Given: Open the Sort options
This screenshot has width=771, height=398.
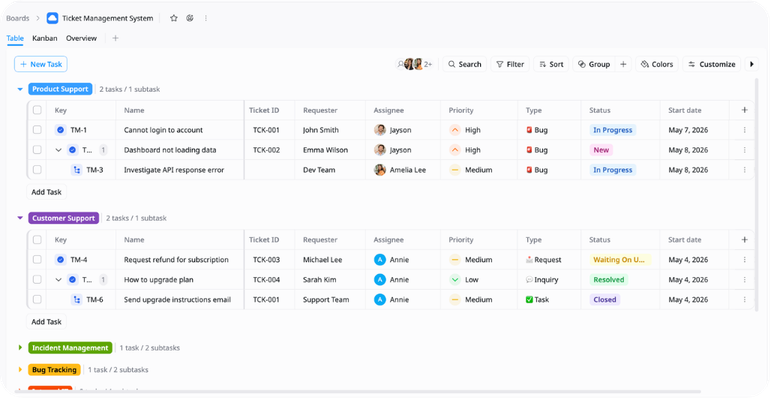Looking at the screenshot, I should click(x=551, y=64).
